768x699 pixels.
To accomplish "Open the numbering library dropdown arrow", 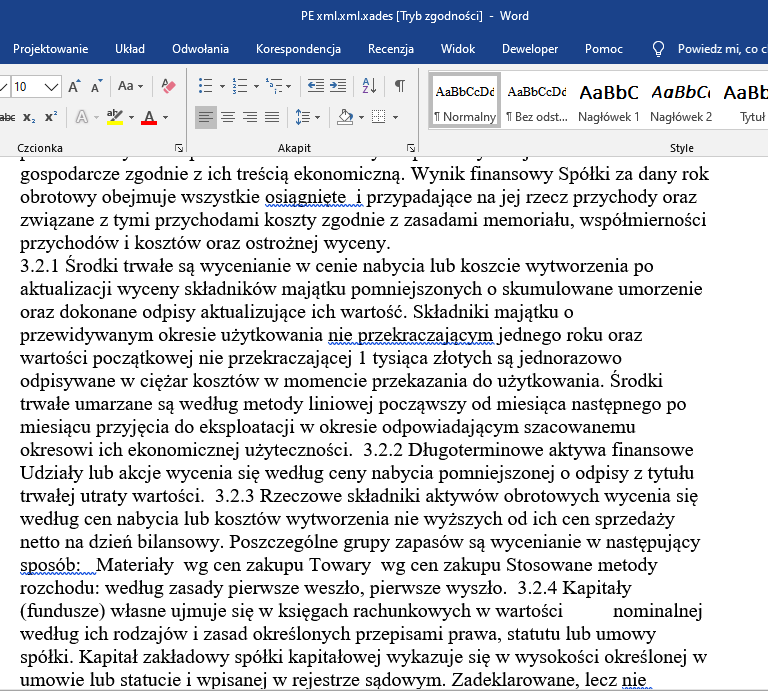I will tap(256, 87).
